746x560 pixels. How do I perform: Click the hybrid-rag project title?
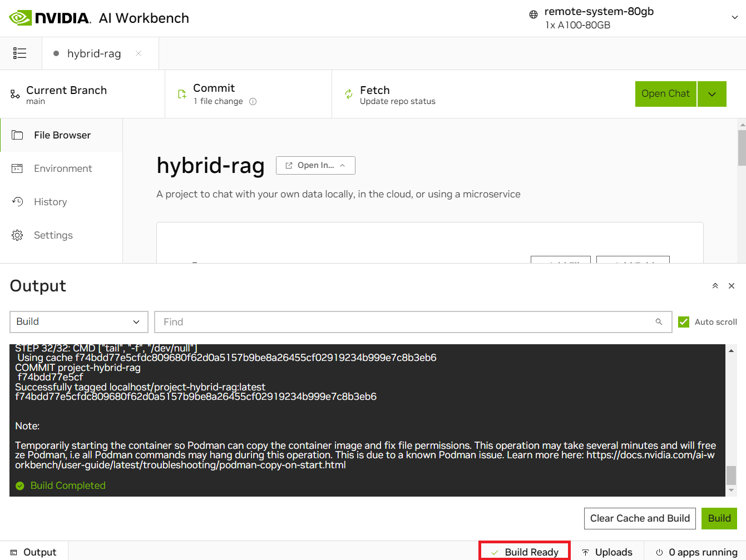click(x=210, y=166)
